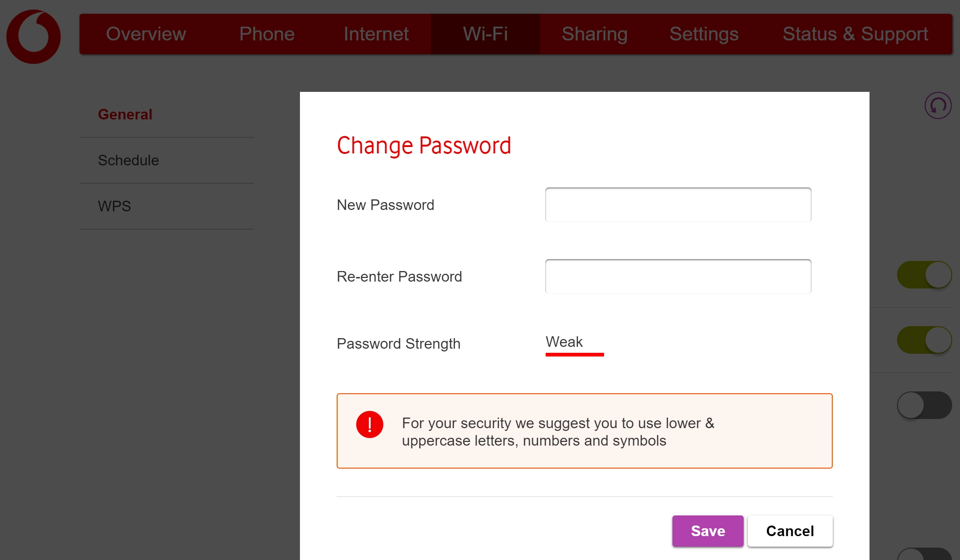
Task: Open WPS in the sidebar
Action: (x=114, y=206)
